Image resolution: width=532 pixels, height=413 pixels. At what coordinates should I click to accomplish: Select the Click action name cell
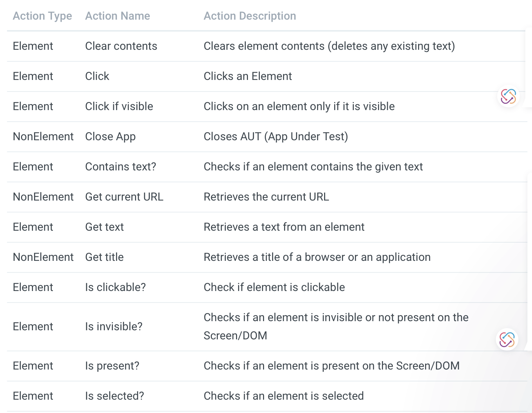pyautogui.click(x=97, y=76)
